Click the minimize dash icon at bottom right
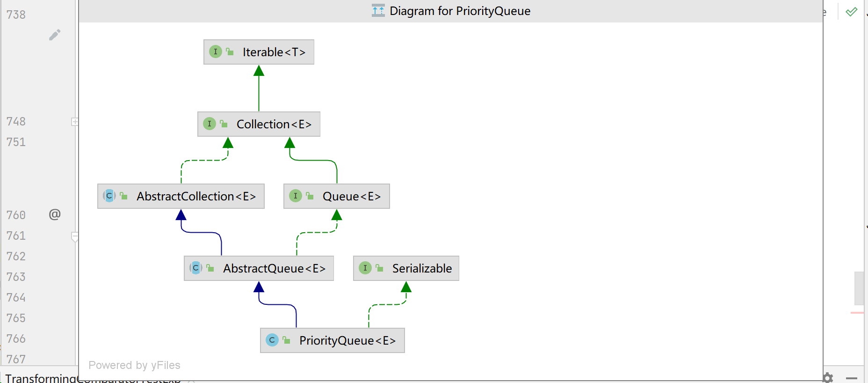The image size is (868, 383). (852, 378)
